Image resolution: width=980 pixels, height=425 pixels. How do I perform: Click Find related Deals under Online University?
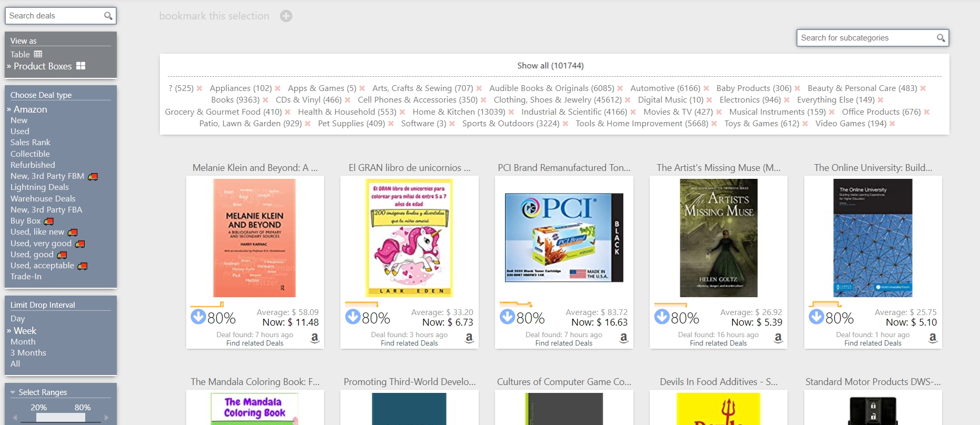[x=873, y=343]
